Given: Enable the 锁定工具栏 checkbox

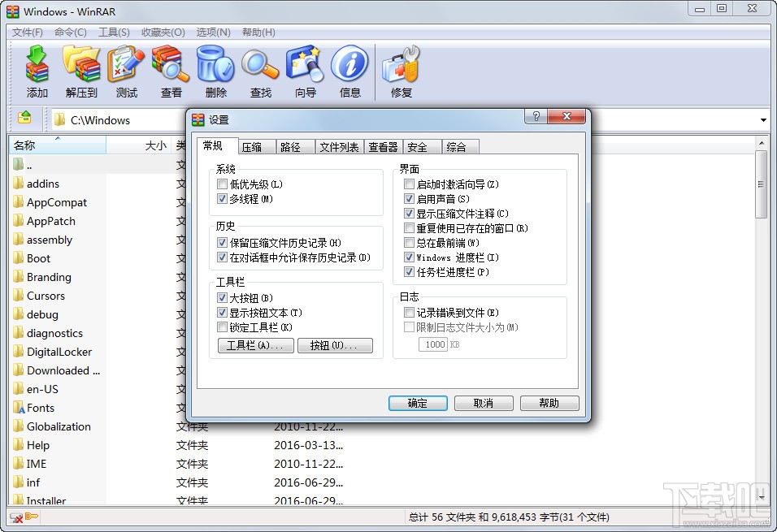Looking at the screenshot, I should click(223, 328).
